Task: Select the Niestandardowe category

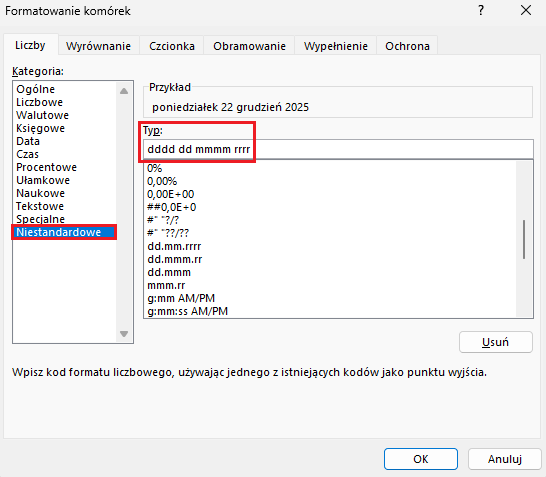Action: [x=64, y=232]
